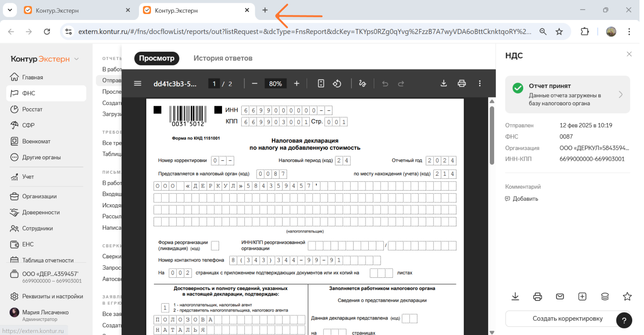The height and width of the screenshot is (335, 644).
Task: Expand the tab search dropdown
Action: tap(10, 10)
